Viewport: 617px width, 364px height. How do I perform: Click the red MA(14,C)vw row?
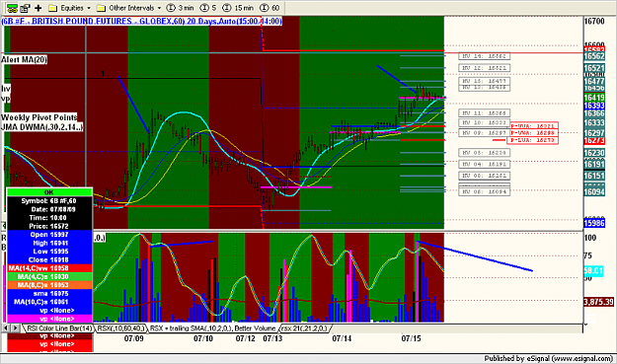(49, 268)
